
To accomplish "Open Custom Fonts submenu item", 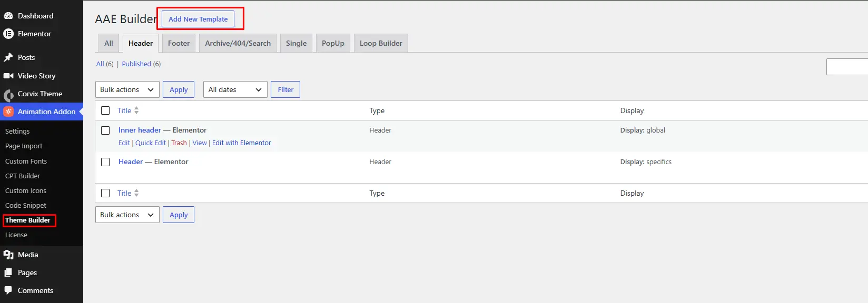I will pos(26,161).
